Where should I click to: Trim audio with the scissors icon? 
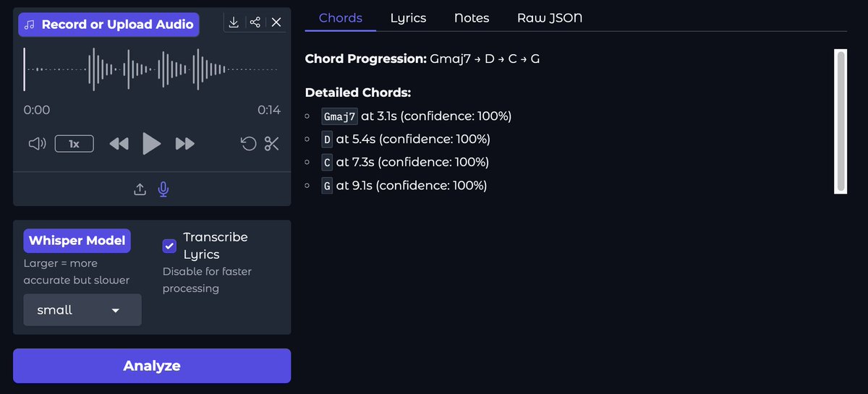[272, 144]
